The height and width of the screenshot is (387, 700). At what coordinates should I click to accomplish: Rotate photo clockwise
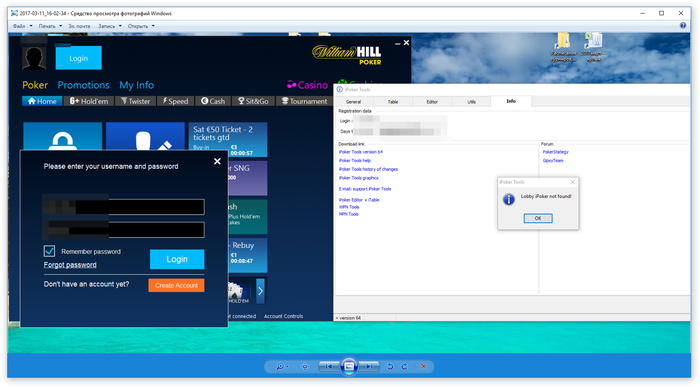tap(404, 366)
